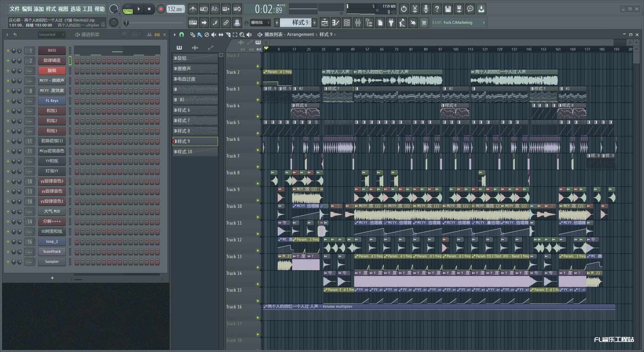Open the playlist view icon
644x352 pixels.
click(325, 23)
